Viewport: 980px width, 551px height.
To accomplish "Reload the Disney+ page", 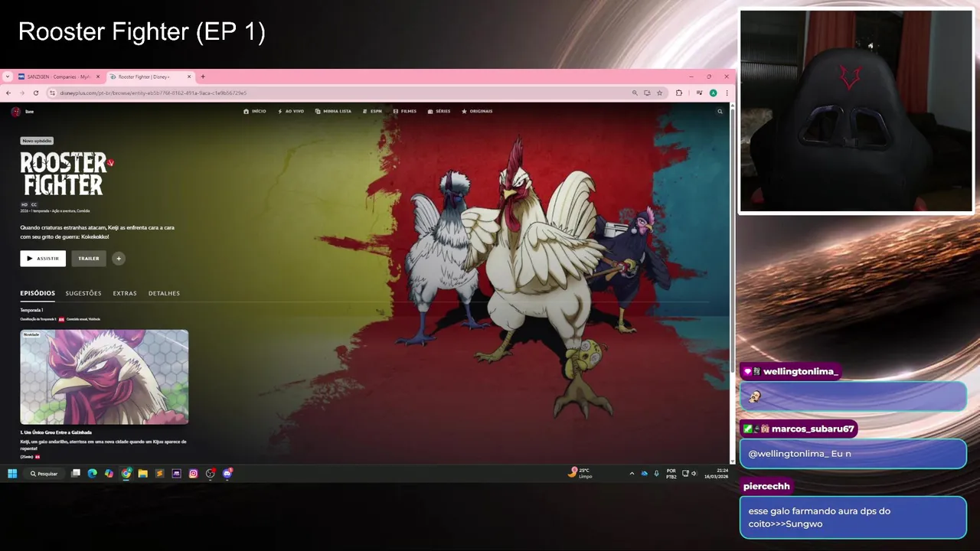I will 36,93.
